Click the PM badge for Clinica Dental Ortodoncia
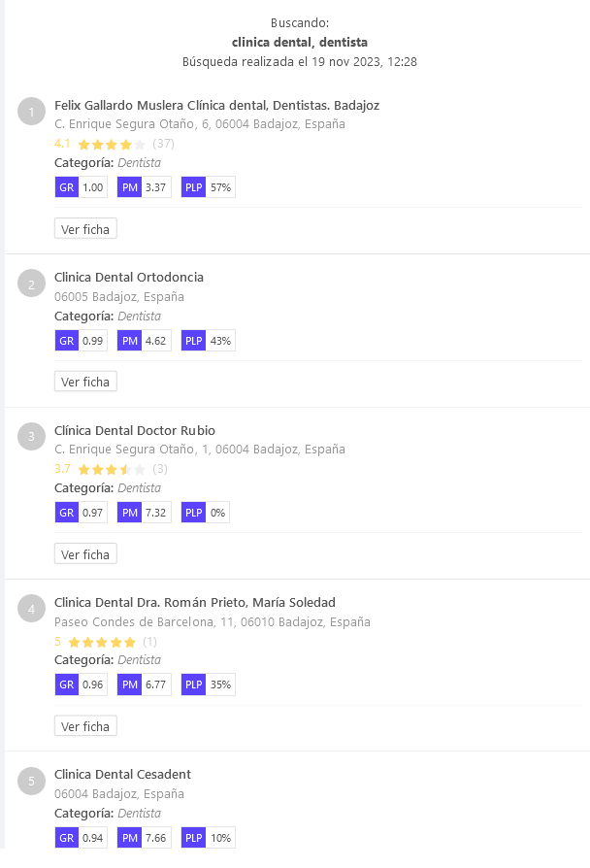This screenshot has width=590, height=868. point(130,341)
